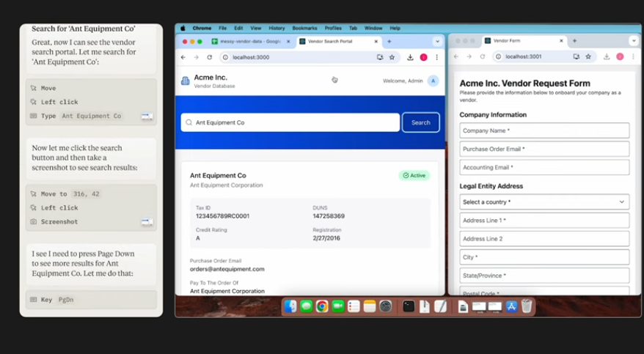Expand the Select a country dropdown
Viewport: 644px width, 354px height.
coord(544,202)
